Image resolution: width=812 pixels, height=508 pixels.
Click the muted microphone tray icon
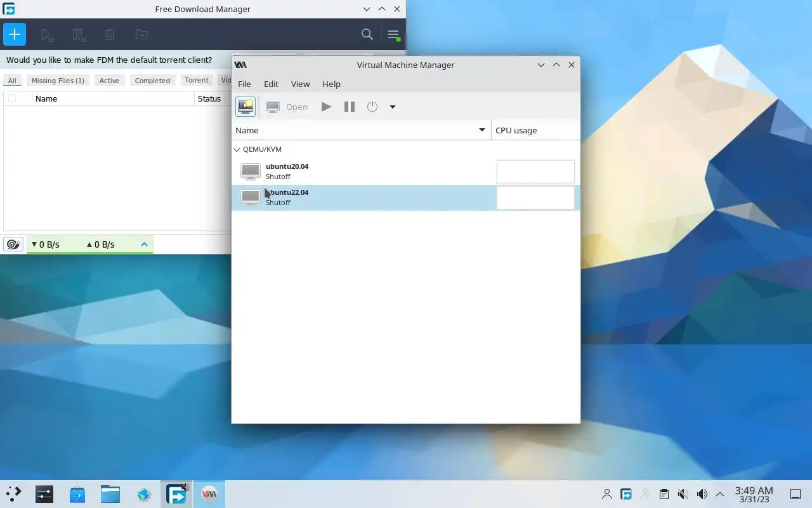click(683, 494)
